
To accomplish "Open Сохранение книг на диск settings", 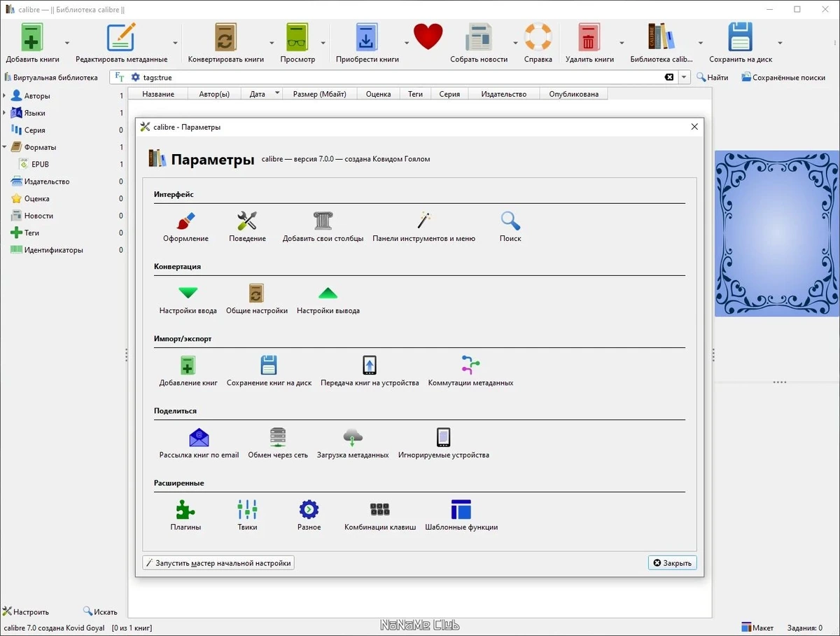I will 269,371.
